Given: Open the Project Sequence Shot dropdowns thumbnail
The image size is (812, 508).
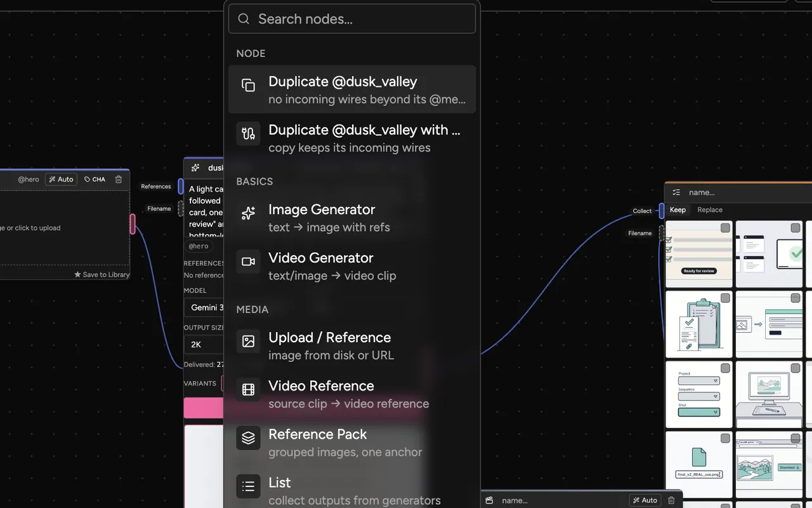Looking at the screenshot, I should click(698, 394).
